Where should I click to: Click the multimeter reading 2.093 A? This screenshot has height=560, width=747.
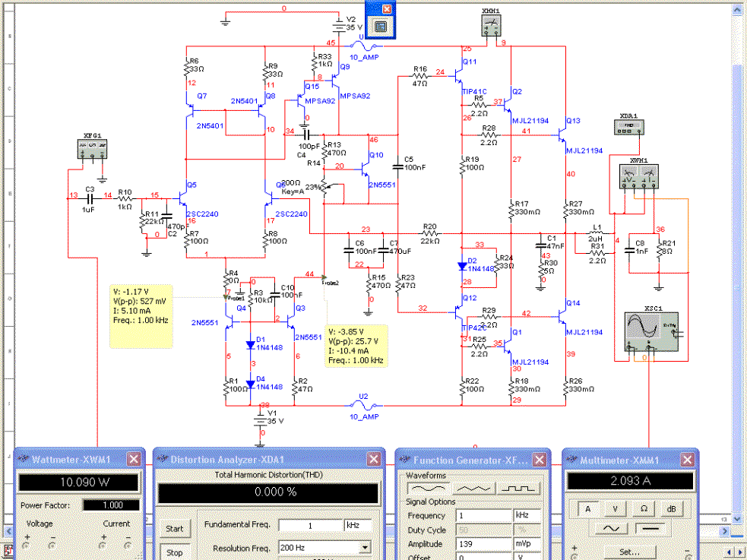630,481
